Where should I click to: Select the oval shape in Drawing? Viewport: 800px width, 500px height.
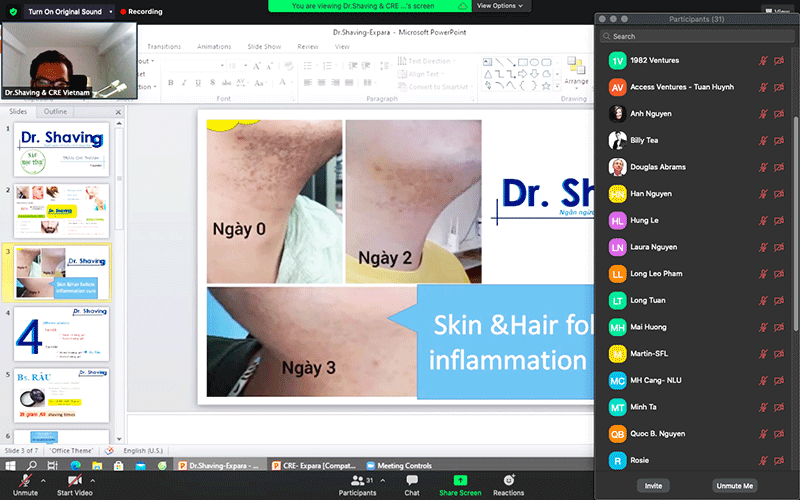click(534, 62)
